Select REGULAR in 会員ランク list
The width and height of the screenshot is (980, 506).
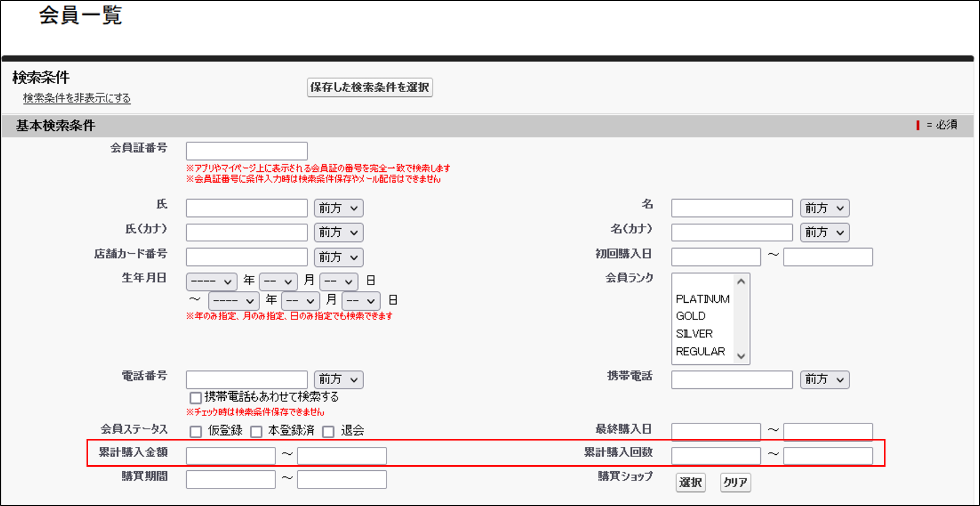703,351
